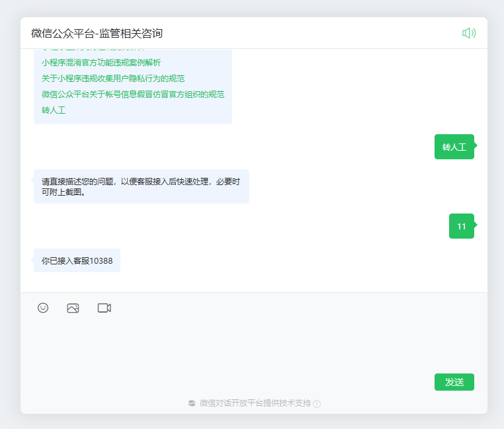Viewport: 504px width, 429px height.
Task: Click the title 微信公众平台-监管相关咨询
Action: (97, 34)
